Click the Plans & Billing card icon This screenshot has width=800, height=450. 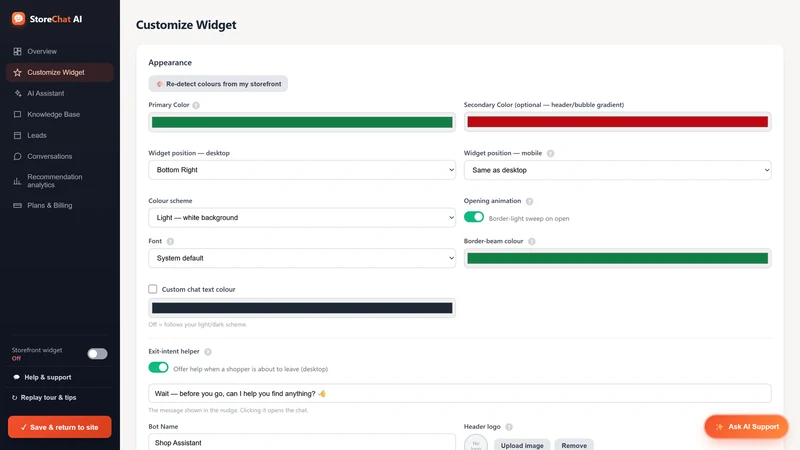pos(17,206)
